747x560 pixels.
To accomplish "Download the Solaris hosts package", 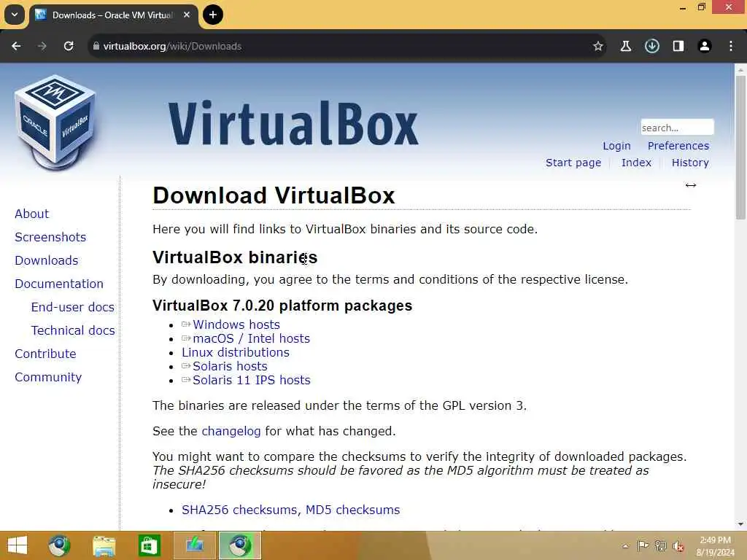I will tap(230, 366).
